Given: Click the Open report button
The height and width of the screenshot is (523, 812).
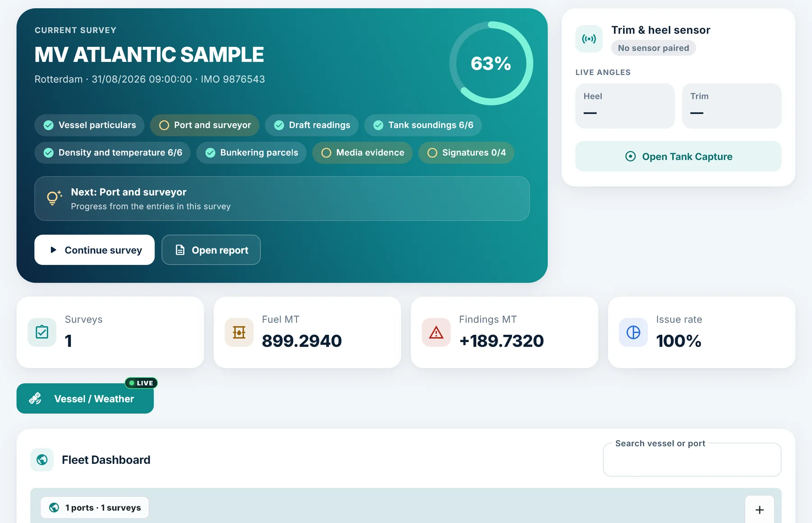Looking at the screenshot, I should pos(211,250).
